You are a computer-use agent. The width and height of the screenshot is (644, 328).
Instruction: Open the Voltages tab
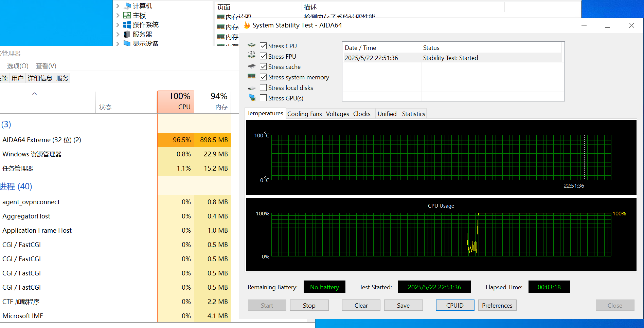[337, 114]
